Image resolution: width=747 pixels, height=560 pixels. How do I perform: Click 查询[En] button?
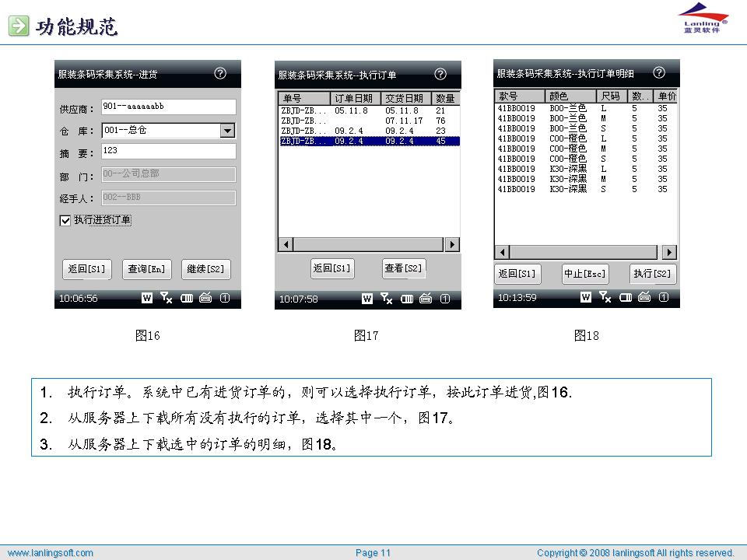(x=147, y=269)
